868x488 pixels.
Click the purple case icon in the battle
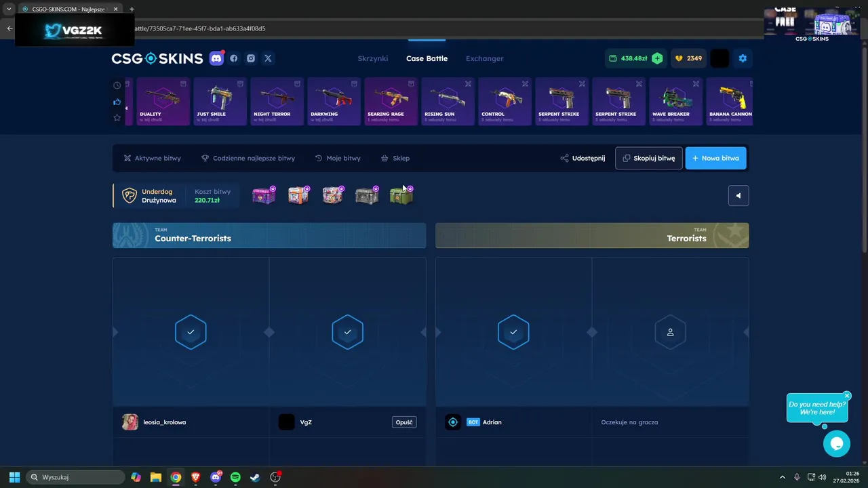coord(264,196)
